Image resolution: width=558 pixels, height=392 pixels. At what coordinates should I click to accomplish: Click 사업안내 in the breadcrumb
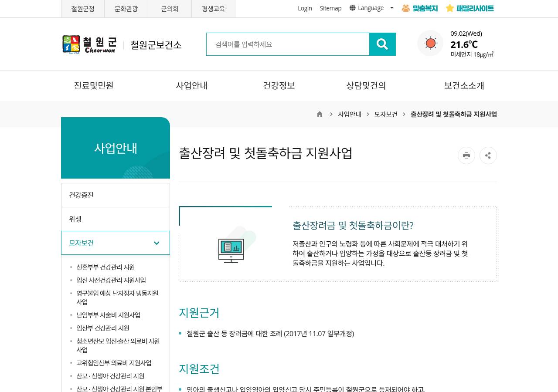click(350, 114)
